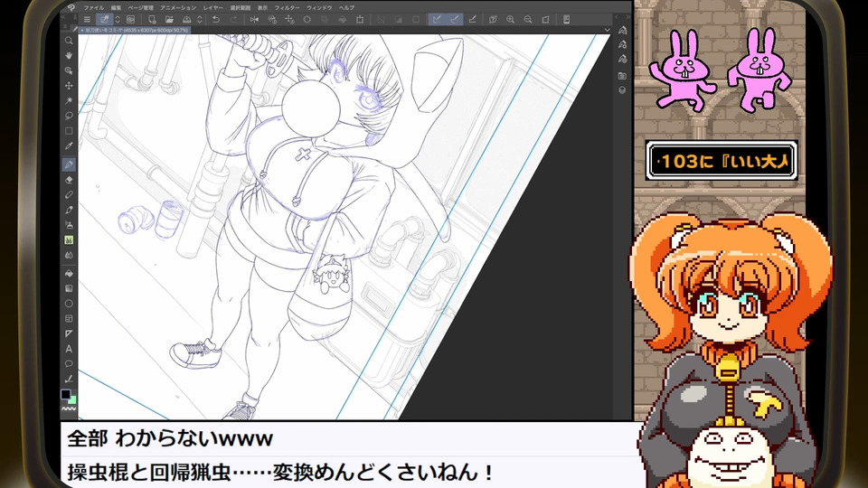Click the '103に『いい大人' ticker banner
Viewport: 868px width, 488px height.
click(722, 161)
